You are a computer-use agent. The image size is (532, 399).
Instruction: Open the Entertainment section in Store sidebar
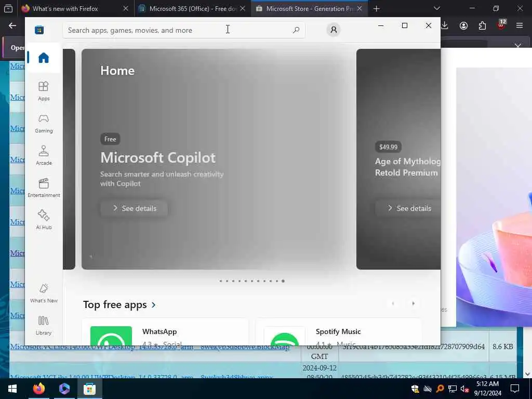44,188
